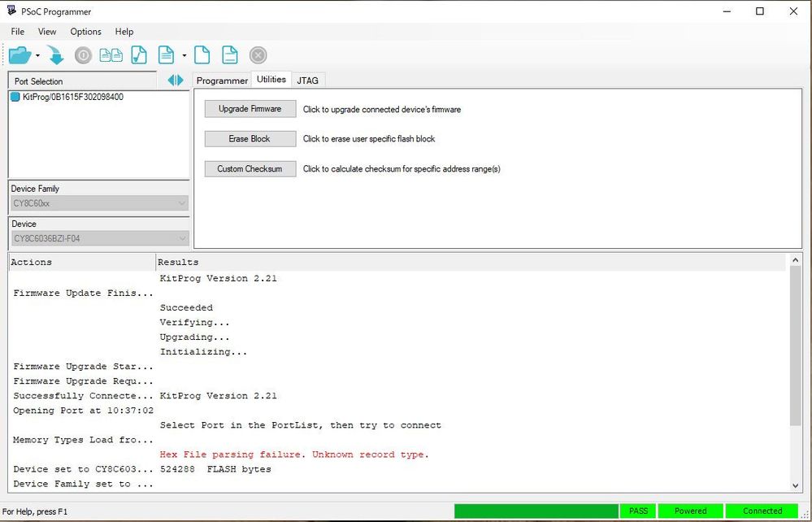Click the 'Verifying...' result line
The image size is (812, 522).
(194, 322)
